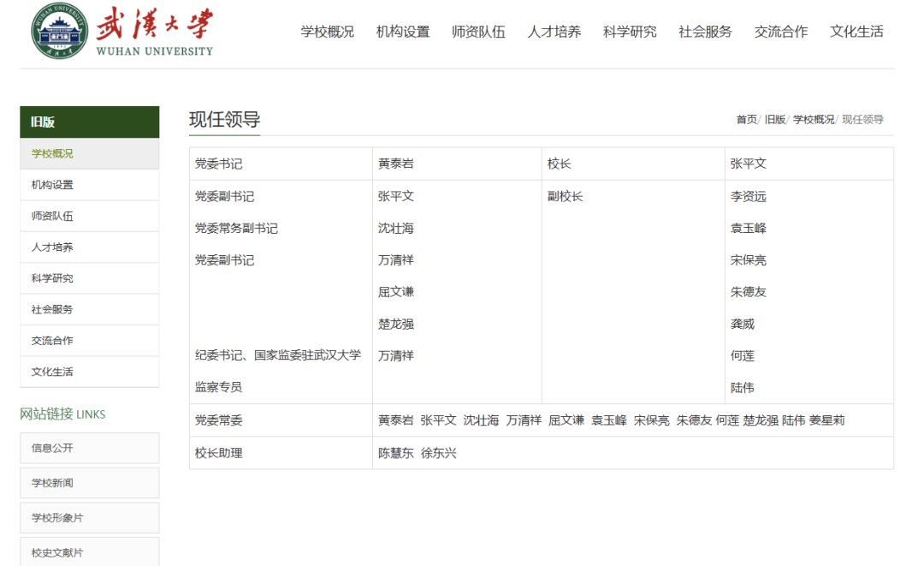Click 校史文献片 link at bottom
924x566 pixels.
57,552
